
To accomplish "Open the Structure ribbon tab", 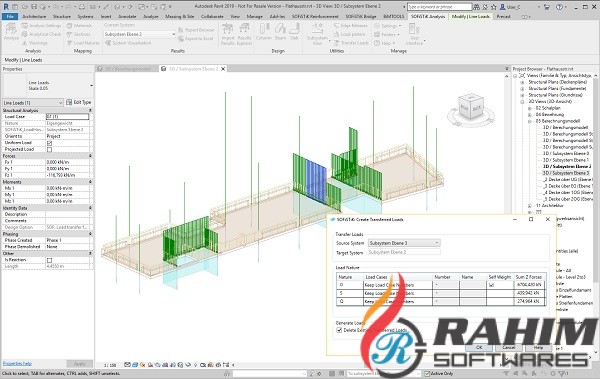I will [62, 16].
